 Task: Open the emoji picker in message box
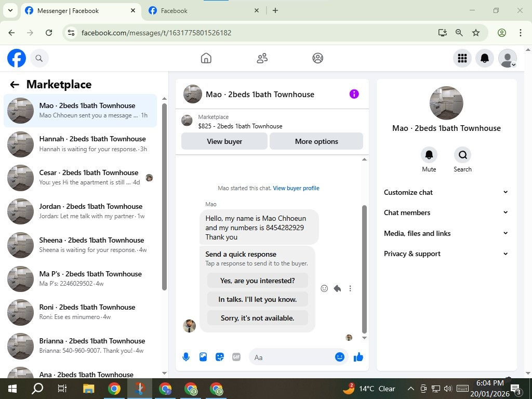(x=340, y=357)
